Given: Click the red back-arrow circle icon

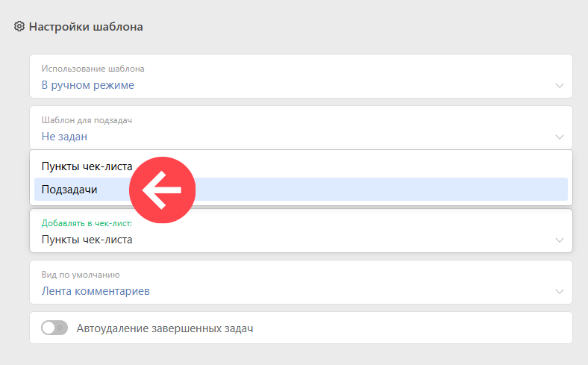Looking at the screenshot, I should [163, 190].
